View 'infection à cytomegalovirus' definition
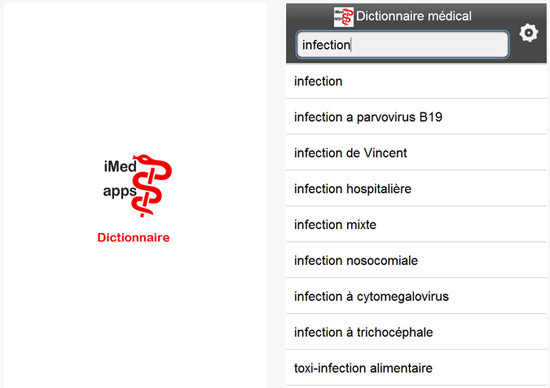The width and height of the screenshot is (550, 388). 416,296
